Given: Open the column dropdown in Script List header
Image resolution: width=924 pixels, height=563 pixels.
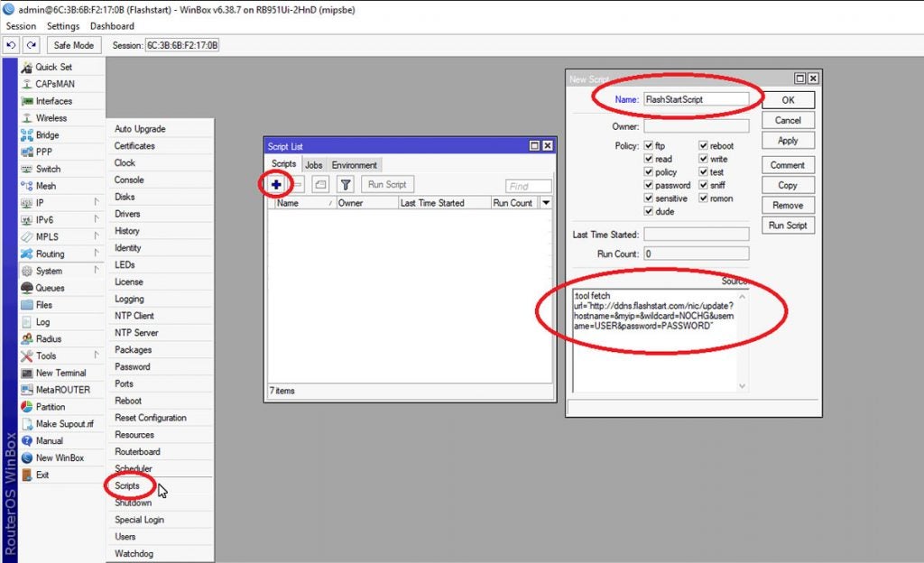Looking at the screenshot, I should [545, 203].
